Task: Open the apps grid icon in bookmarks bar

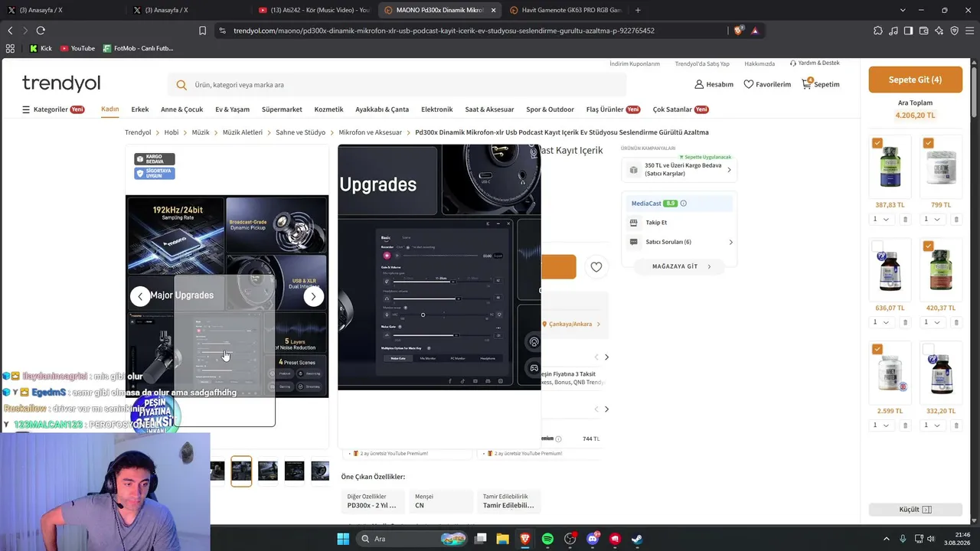Action: pyautogui.click(x=10, y=48)
